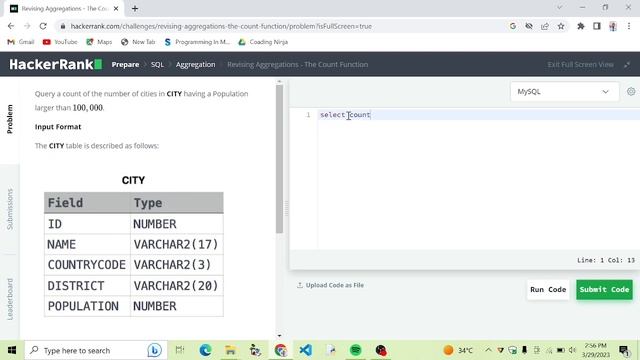
Task: Open a new browser tab with the plus icon
Action: [135, 8]
